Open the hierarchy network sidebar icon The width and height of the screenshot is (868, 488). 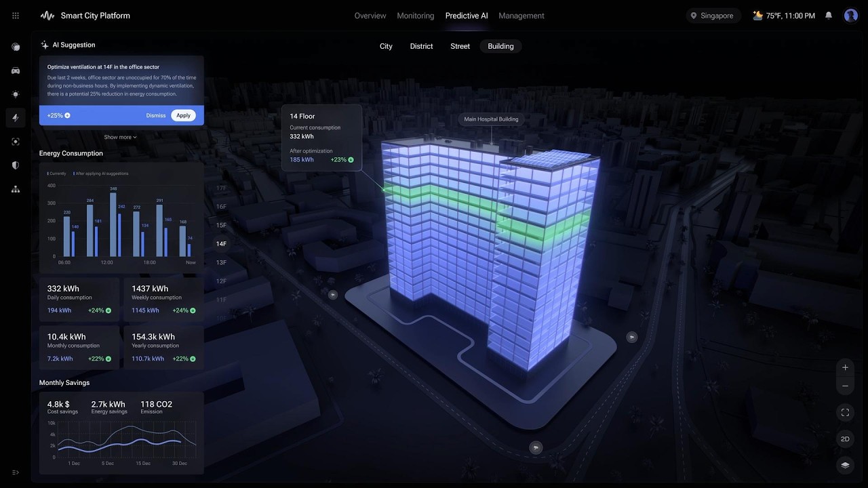tap(16, 189)
